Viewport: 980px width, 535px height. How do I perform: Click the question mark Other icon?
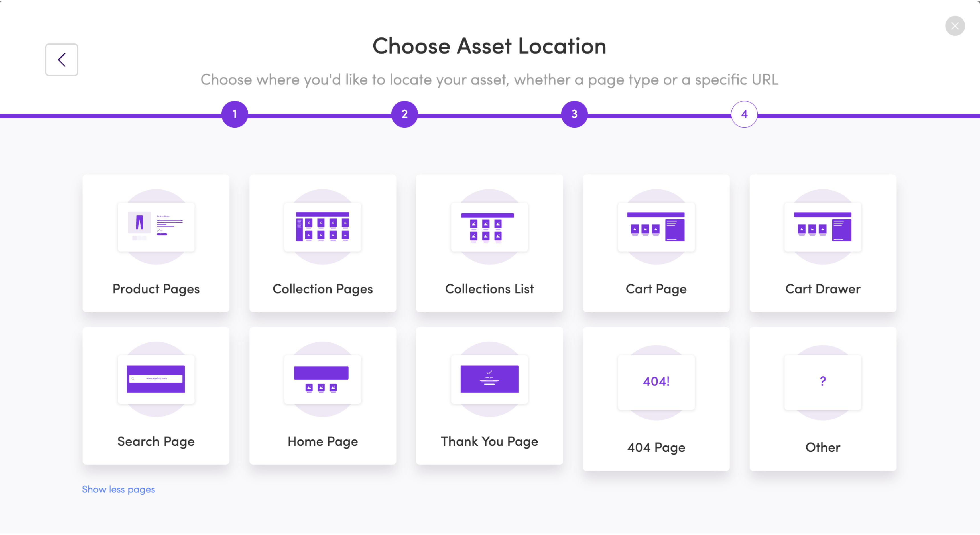click(x=822, y=382)
